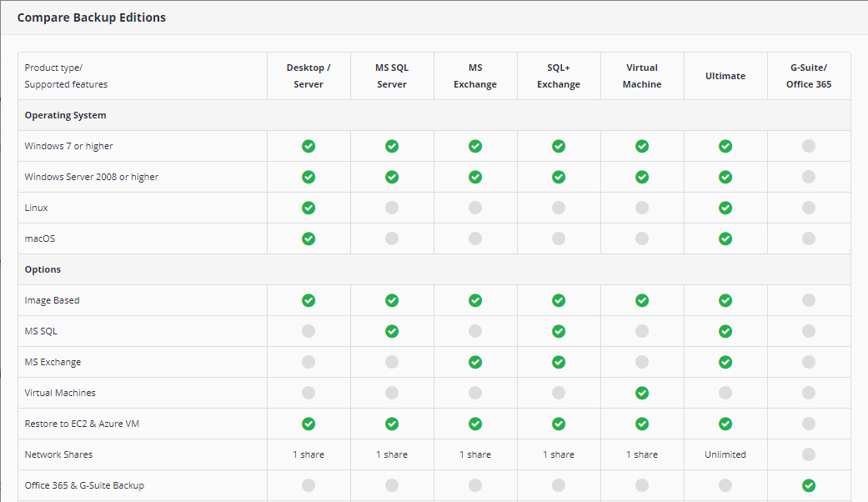Click 1 share under MS Exchange
This screenshot has height=502, width=868.
click(475, 454)
